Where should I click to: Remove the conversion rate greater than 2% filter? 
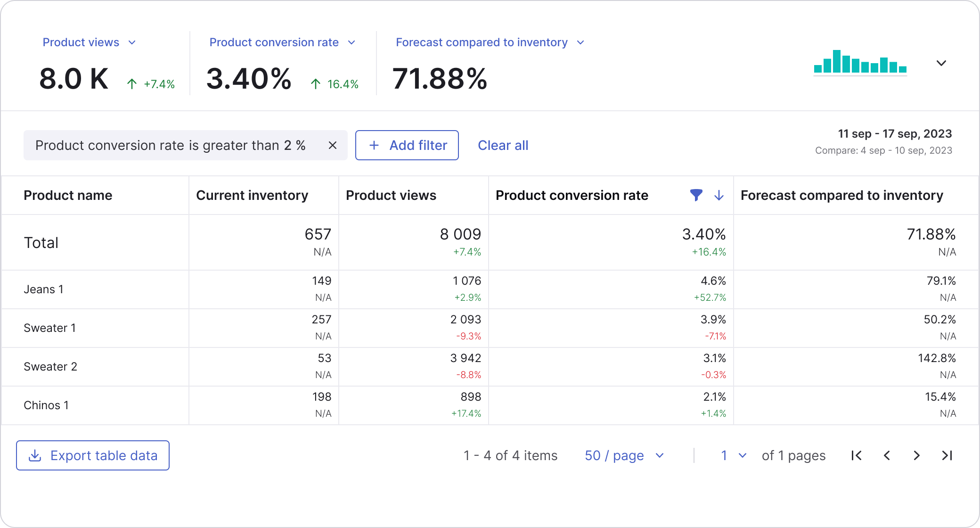click(x=332, y=145)
